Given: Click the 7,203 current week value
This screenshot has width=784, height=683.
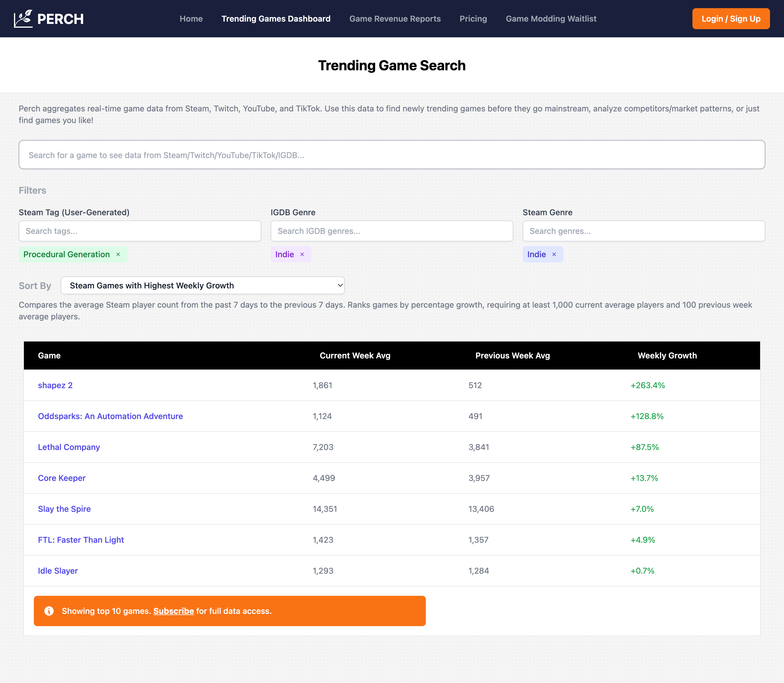Looking at the screenshot, I should pos(323,447).
